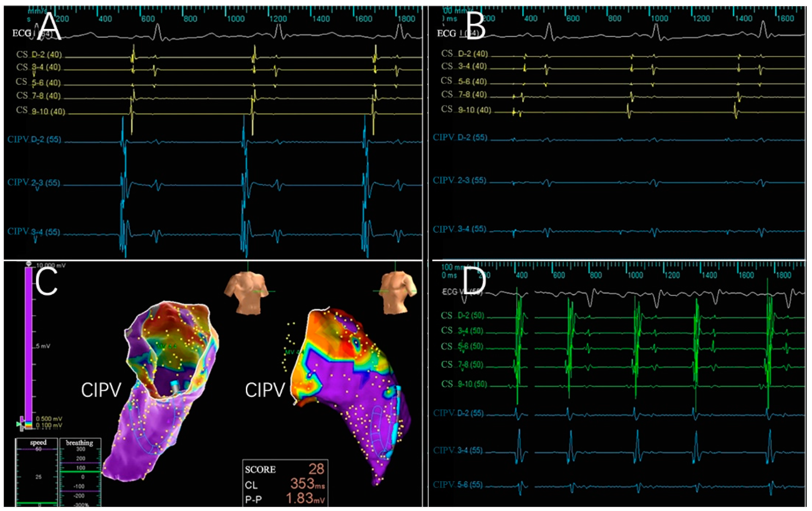Viewport: 812px width, 511px height.
Task: Click the top handle of voltage color bar
Action: click(29, 264)
